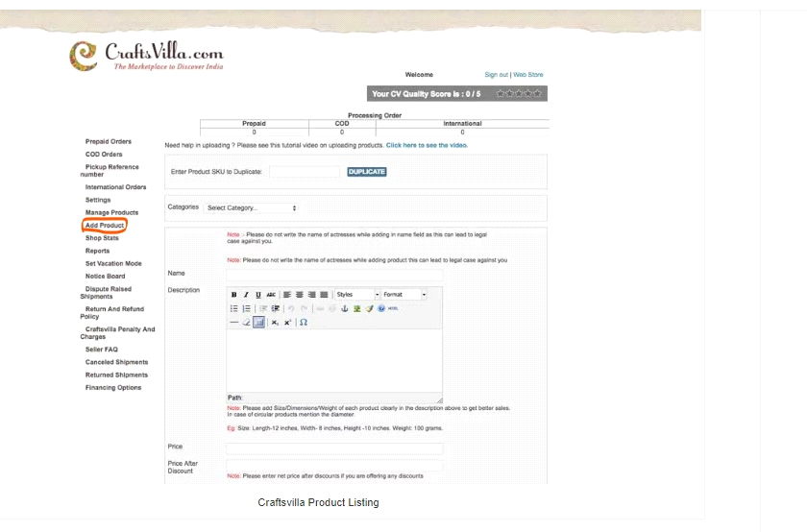
Task: Open Settings in sidebar
Action: click(98, 200)
